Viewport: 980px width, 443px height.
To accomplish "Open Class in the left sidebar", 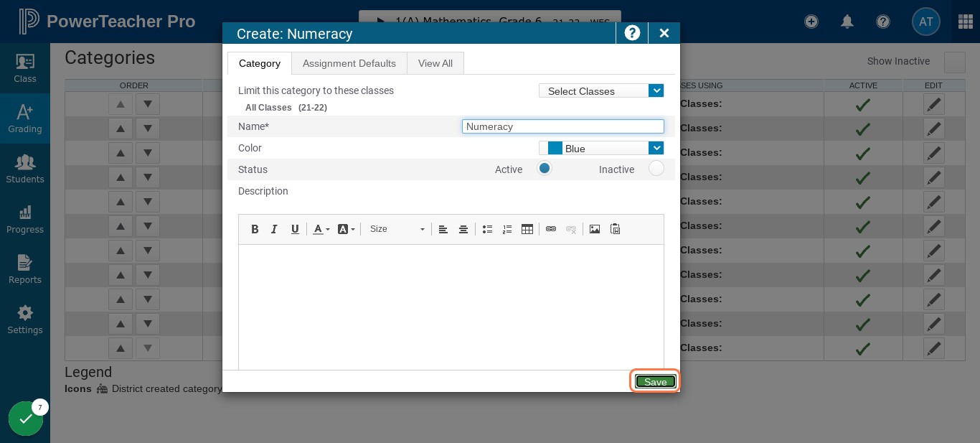I will (x=25, y=68).
